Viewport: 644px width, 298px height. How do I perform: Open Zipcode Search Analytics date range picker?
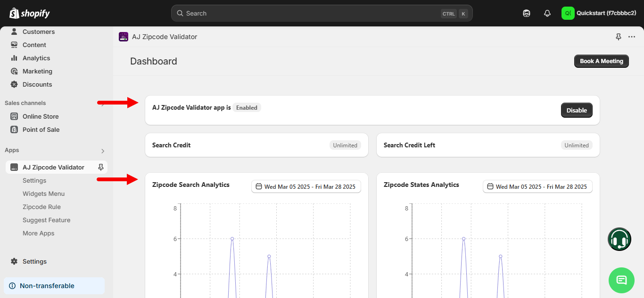coord(305,186)
